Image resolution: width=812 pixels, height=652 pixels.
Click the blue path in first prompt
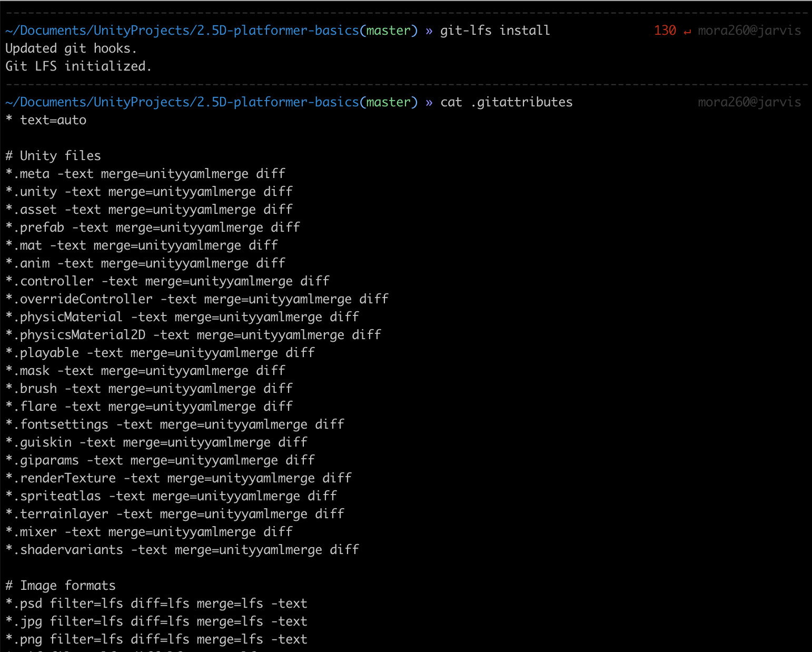(x=183, y=31)
